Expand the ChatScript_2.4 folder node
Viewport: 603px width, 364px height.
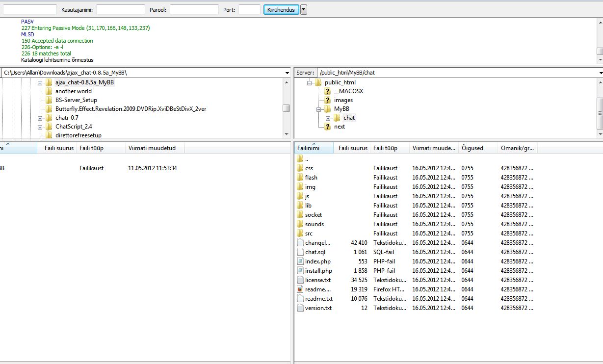[40, 127]
